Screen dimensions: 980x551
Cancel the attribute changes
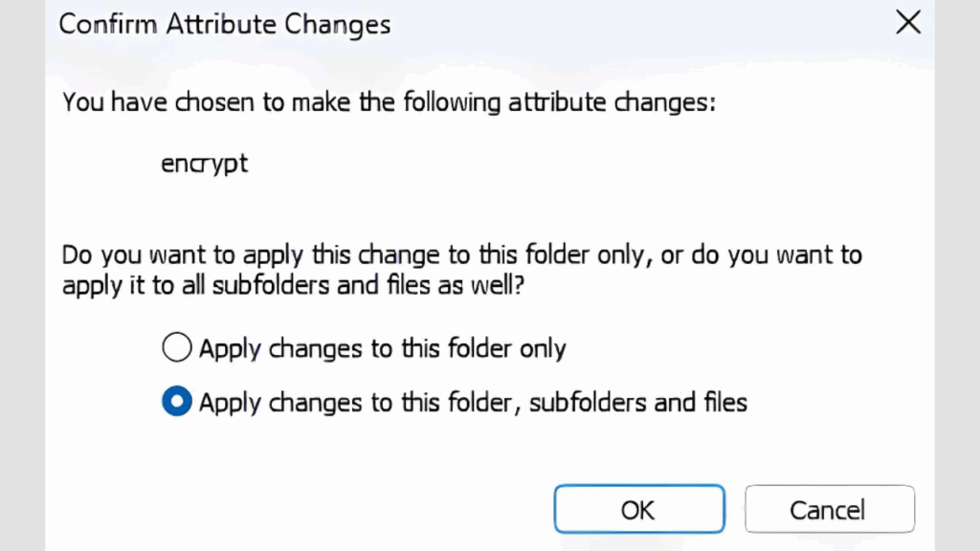tap(829, 508)
